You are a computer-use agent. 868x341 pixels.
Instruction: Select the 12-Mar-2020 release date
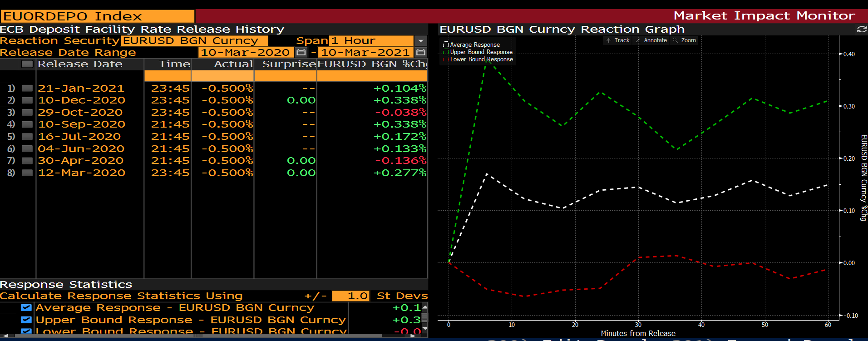[x=81, y=173]
